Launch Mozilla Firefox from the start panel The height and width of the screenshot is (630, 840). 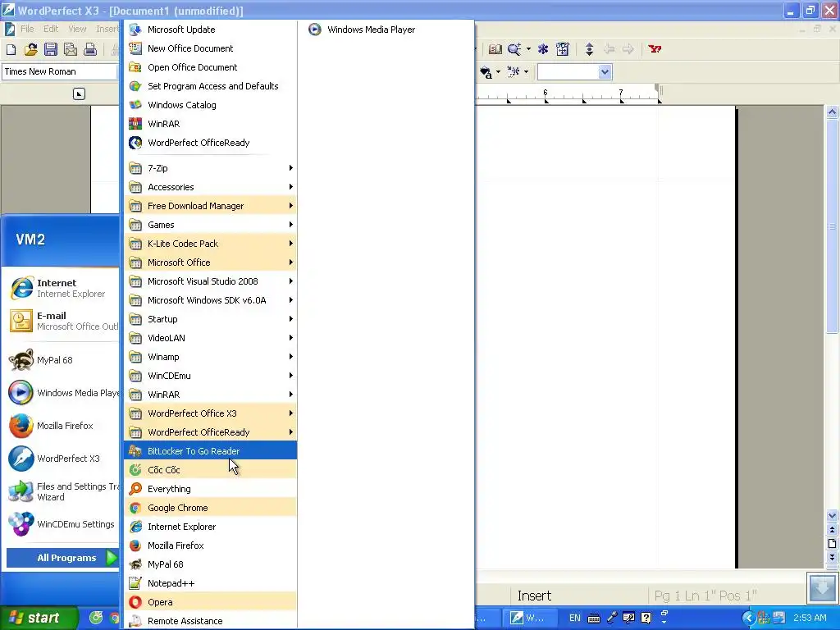click(x=62, y=426)
